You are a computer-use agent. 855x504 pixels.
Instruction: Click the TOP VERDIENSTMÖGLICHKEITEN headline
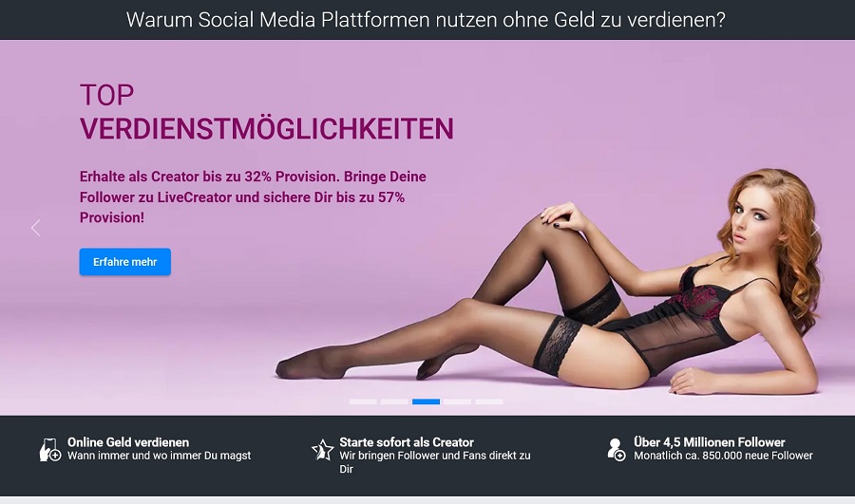point(267,112)
